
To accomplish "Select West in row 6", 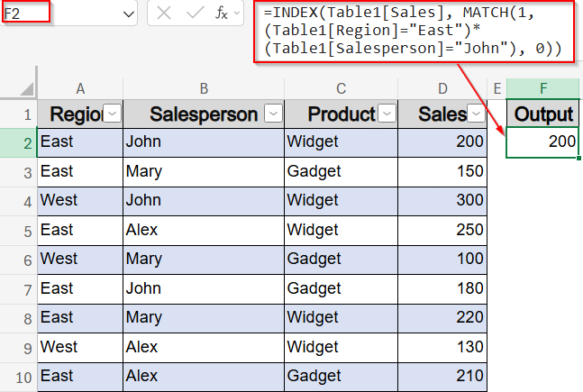I will 80,260.
